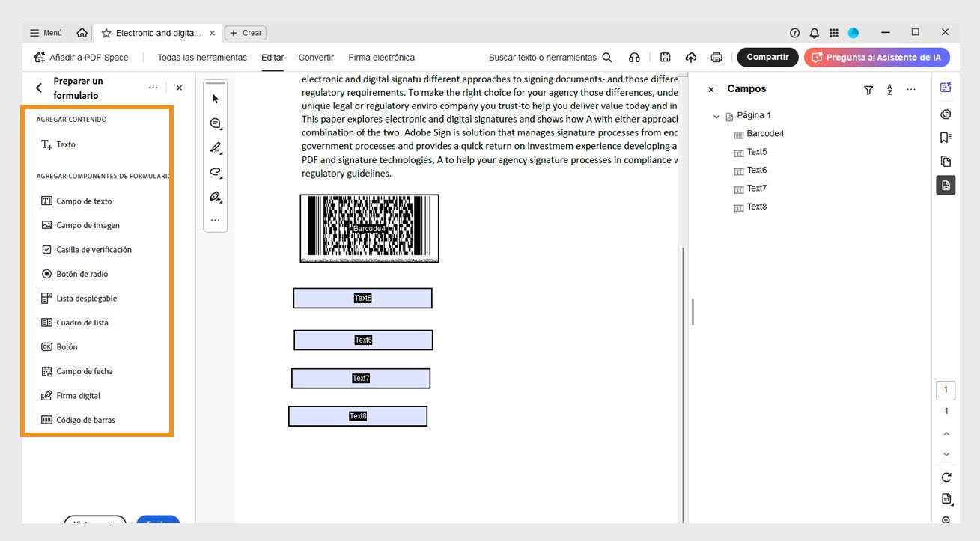Select the Barcode4 field on the page

click(369, 228)
